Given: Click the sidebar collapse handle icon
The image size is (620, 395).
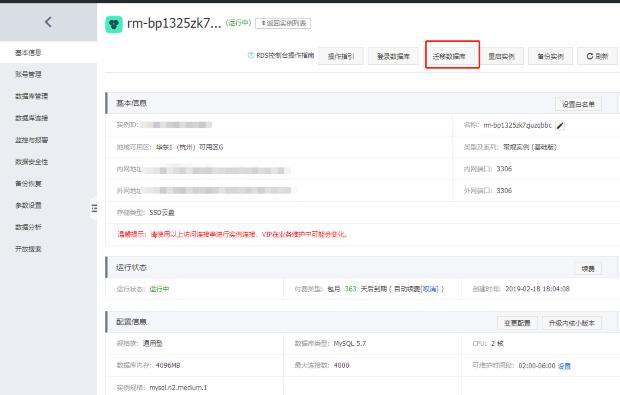Looking at the screenshot, I should point(94,208).
